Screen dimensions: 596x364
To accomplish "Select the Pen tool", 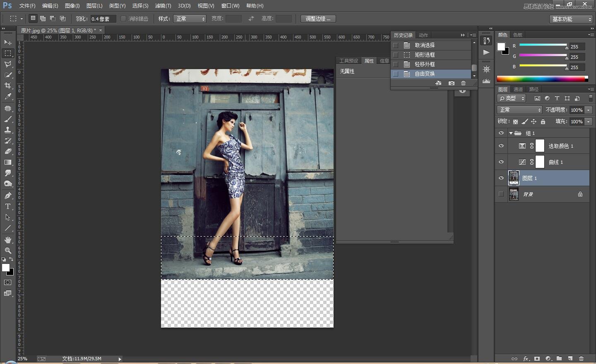I will coord(8,196).
